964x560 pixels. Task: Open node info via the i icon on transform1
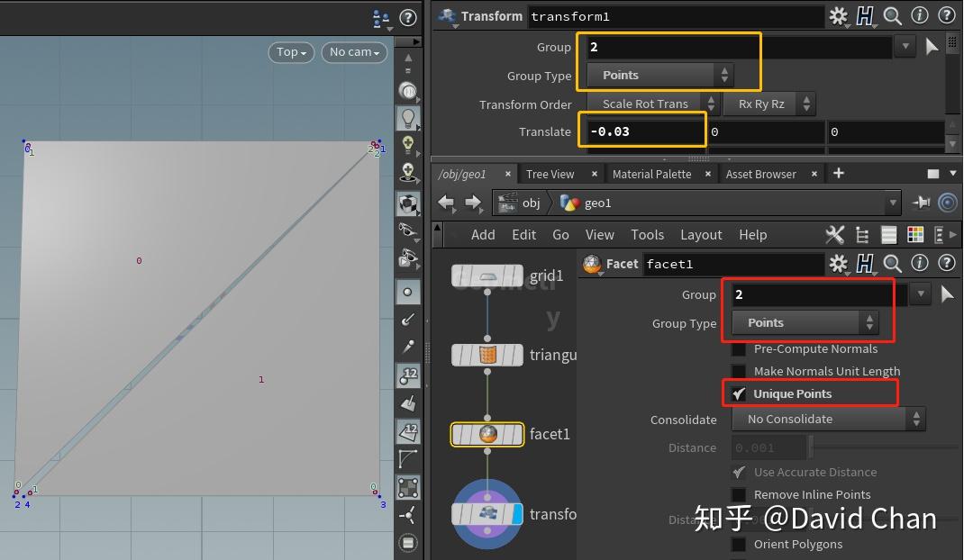918,15
